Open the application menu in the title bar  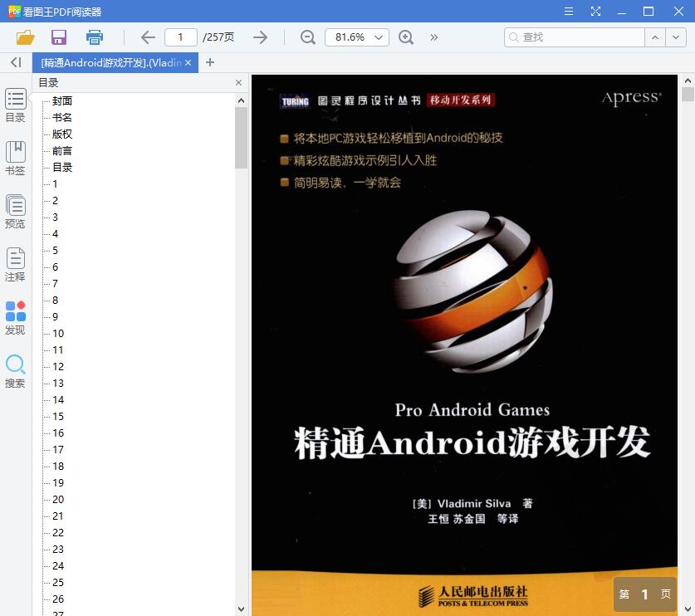569,12
